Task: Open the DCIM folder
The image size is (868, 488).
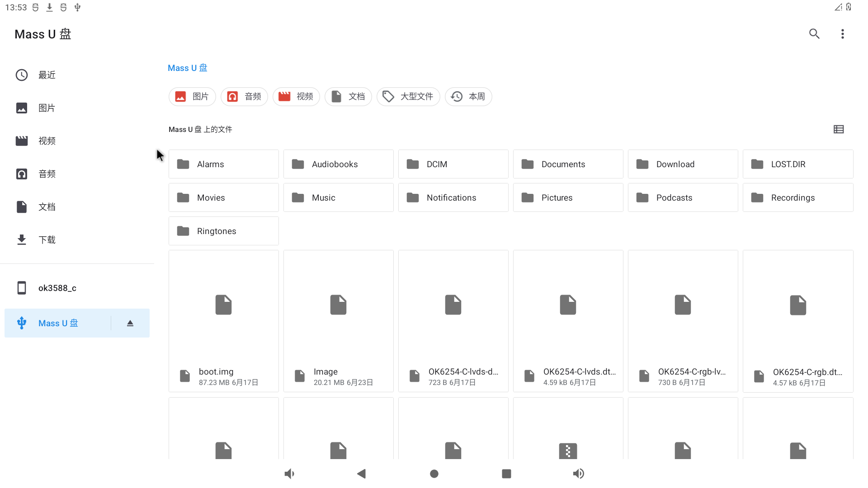Action: tap(453, 164)
